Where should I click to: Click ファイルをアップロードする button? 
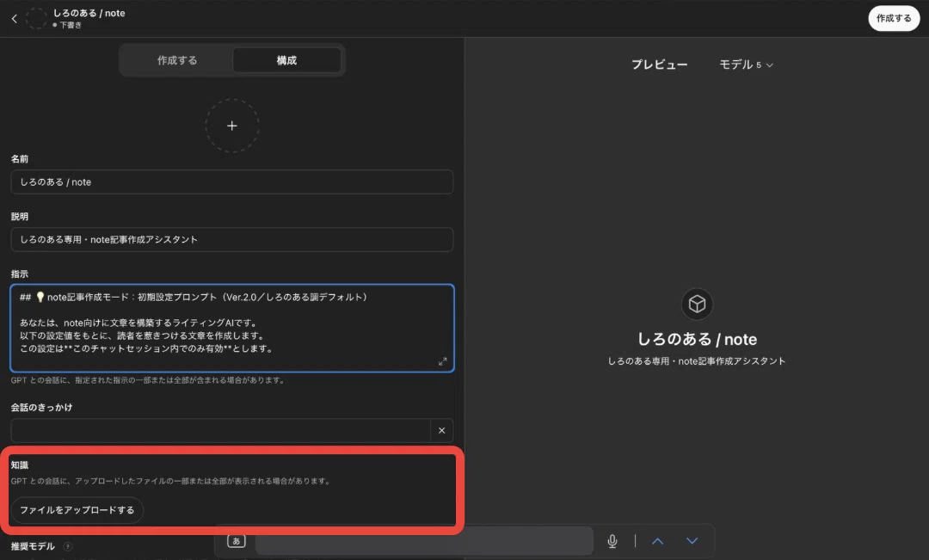pyautogui.click(x=77, y=510)
